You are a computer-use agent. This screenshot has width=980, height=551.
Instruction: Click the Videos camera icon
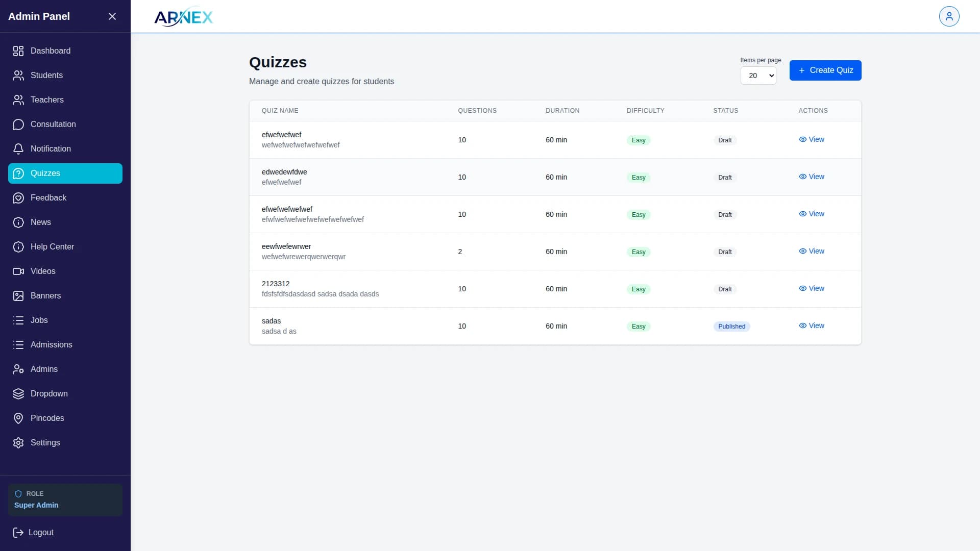(x=18, y=271)
